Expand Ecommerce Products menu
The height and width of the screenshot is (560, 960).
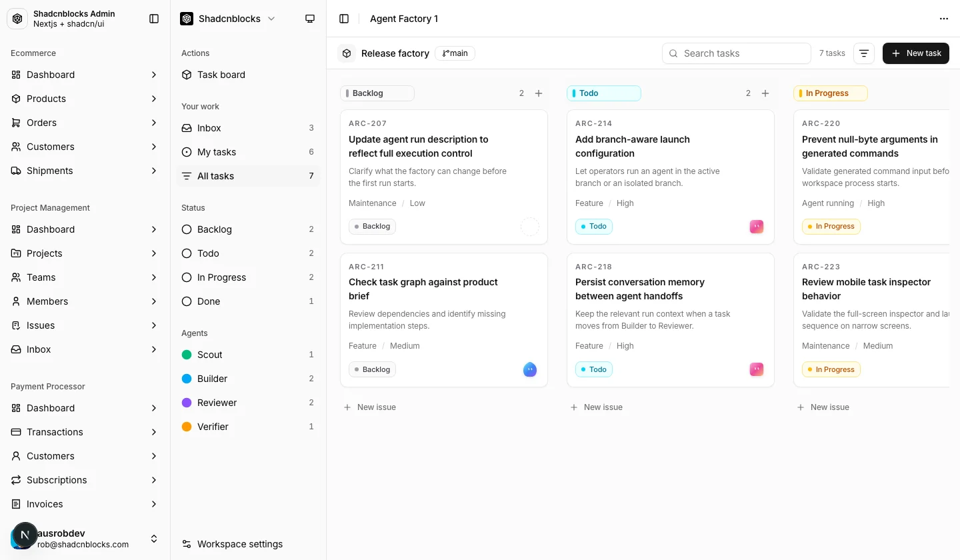tap(85, 99)
